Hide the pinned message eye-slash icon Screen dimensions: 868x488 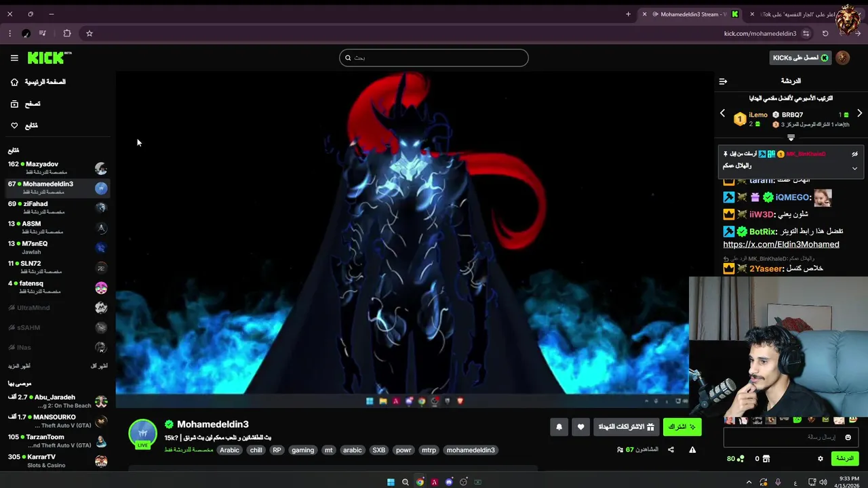pos(854,155)
